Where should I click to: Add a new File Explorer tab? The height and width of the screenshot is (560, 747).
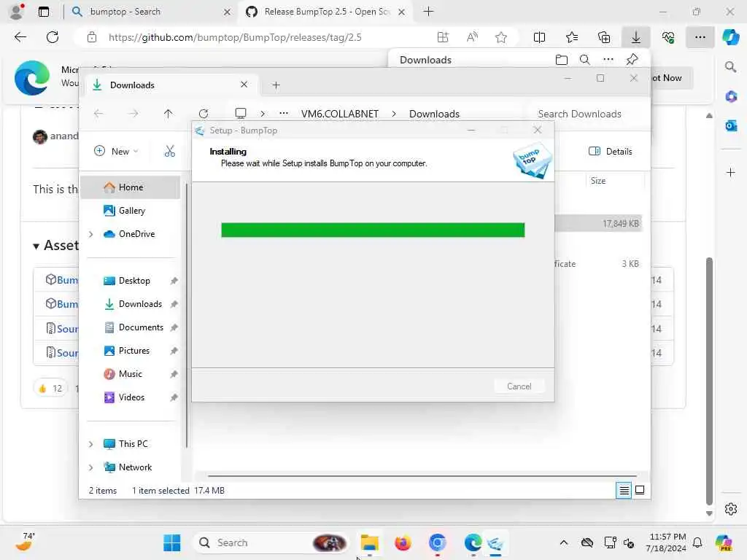(276, 85)
